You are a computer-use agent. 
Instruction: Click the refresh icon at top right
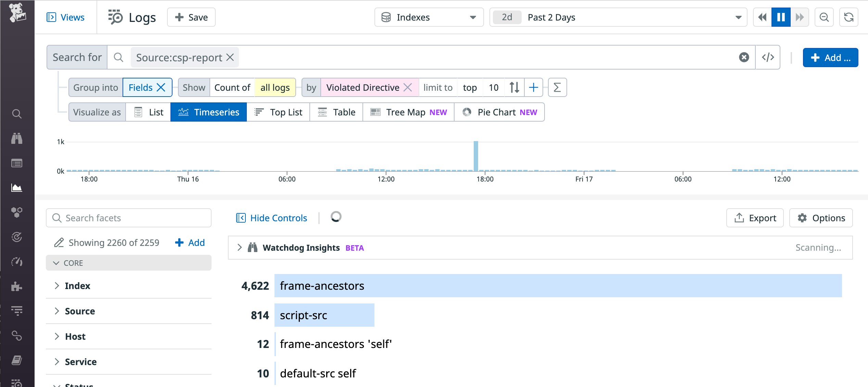(x=849, y=17)
